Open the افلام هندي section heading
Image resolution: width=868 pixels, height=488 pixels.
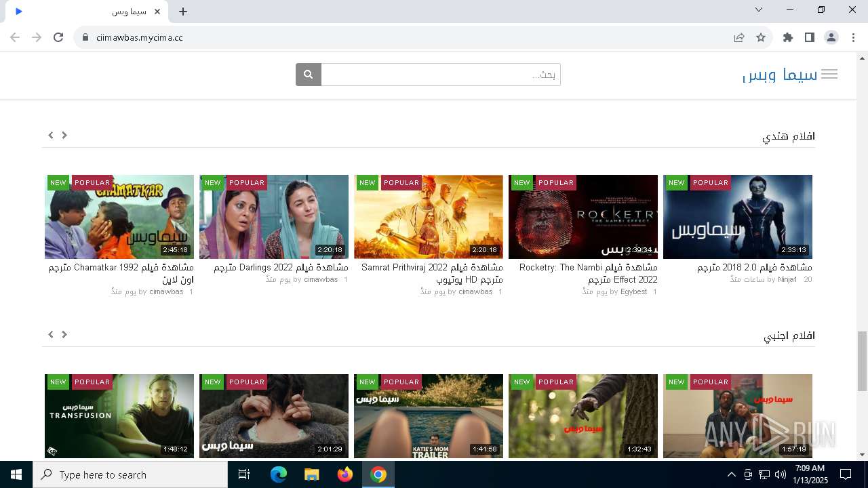click(789, 136)
